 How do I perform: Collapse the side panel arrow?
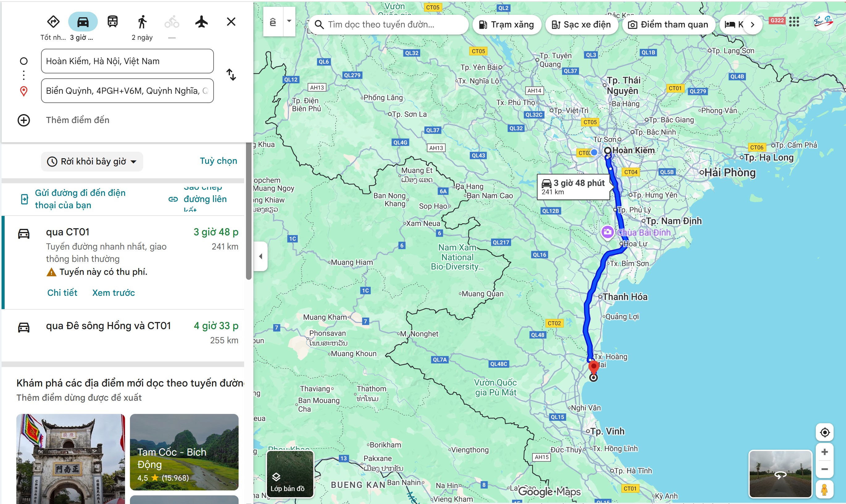(x=260, y=256)
